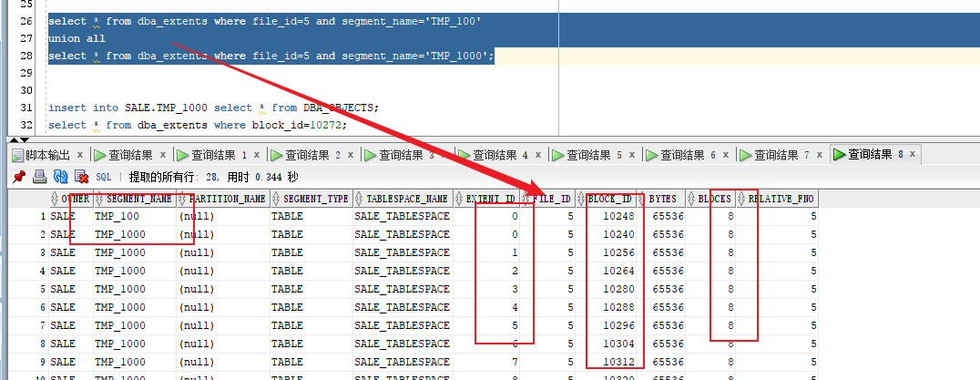Switch to the 脚本输出 tab
Viewport: 980px width, 380px height.
(47, 155)
